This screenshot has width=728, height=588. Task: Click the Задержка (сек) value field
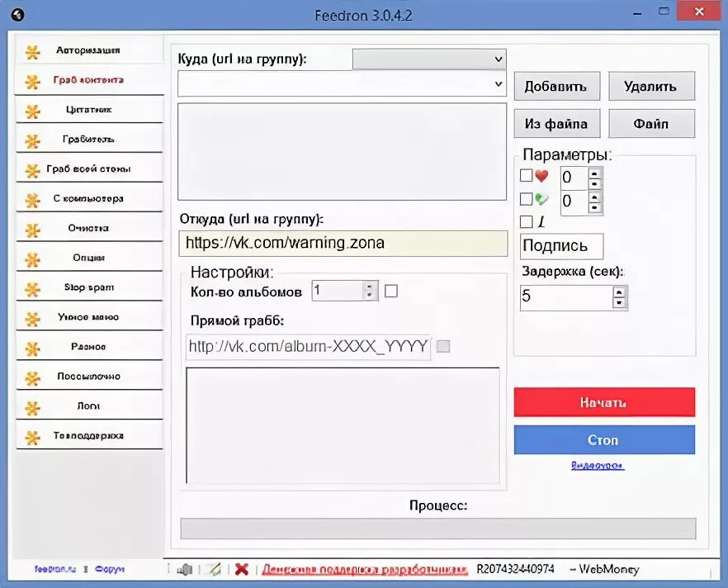click(x=566, y=297)
